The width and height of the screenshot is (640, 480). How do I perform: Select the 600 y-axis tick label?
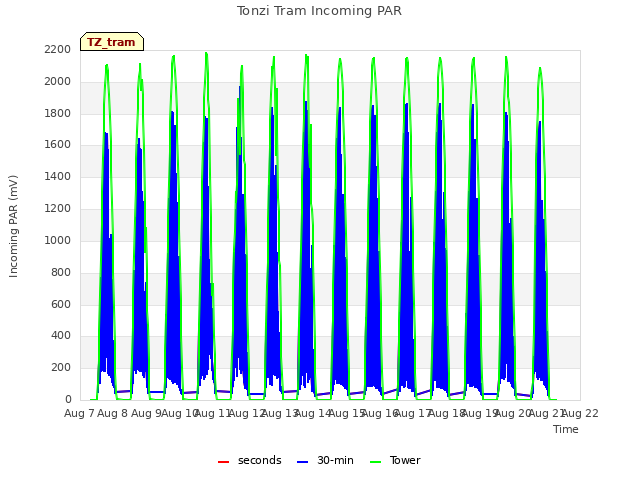61,304
